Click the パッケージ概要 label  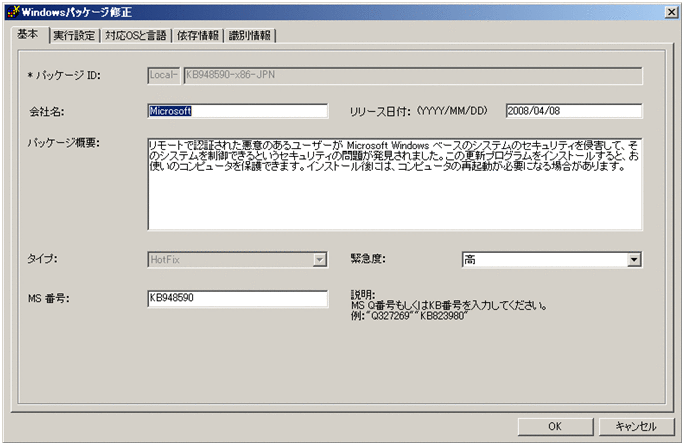[x=64, y=142]
